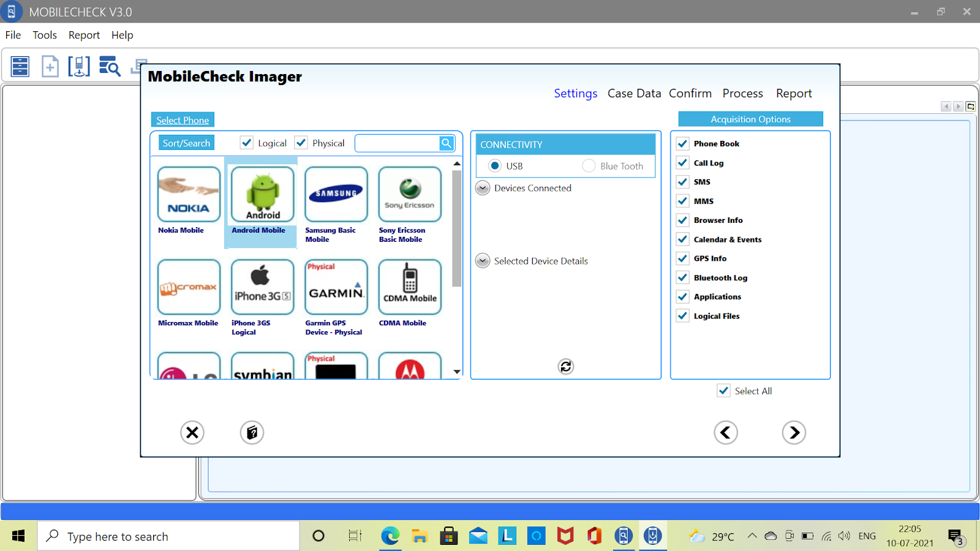Refresh the connected devices list
The image size is (980, 551).
pyautogui.click(x=566, y=366)
